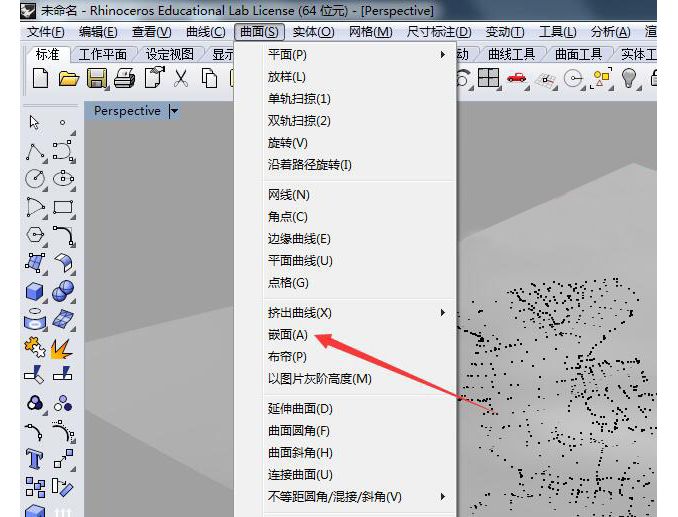Click the red car icon
The height and width of the screenshot is (517, 678).
(x=517, y=78)
